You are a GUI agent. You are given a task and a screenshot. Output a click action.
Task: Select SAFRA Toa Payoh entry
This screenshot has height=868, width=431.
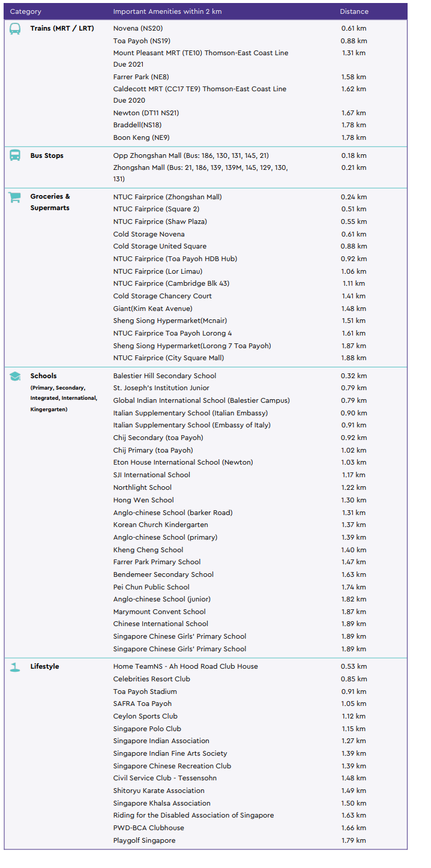click(x=142, y=704)
